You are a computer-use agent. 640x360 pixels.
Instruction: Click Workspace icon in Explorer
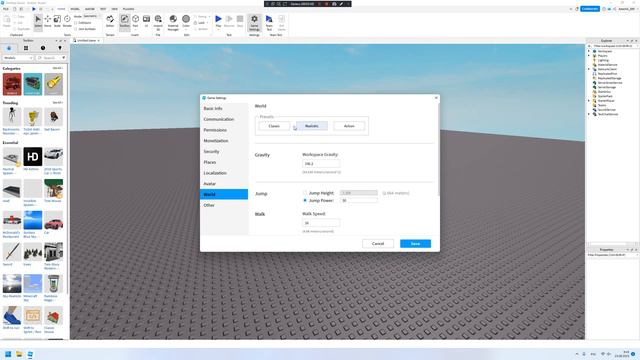595,51
